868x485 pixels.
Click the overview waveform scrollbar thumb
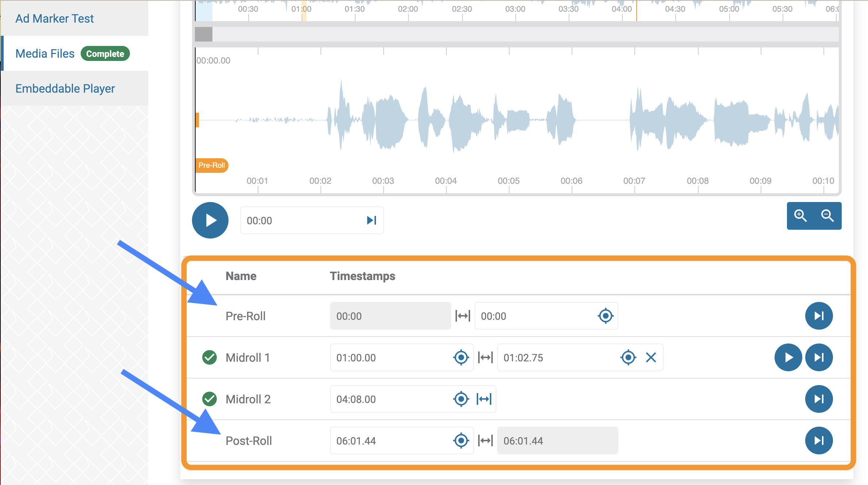pyautogui.click(x=204, y=34)
